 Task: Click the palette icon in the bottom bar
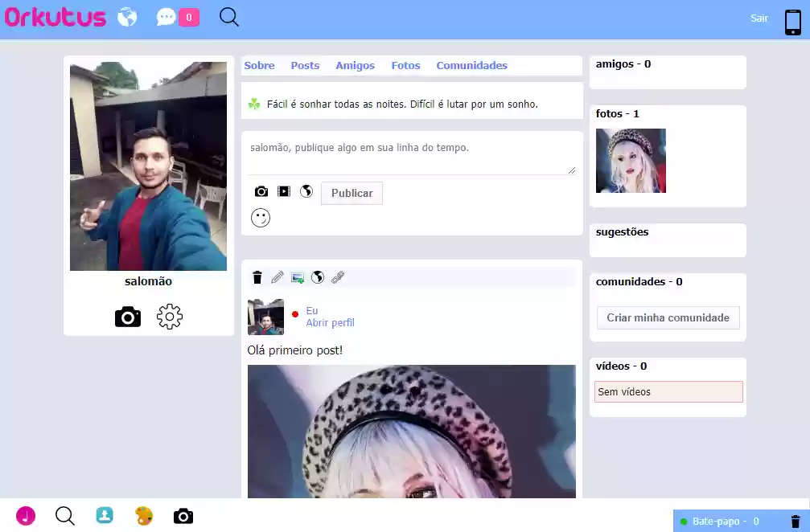(x=143, y=516)
